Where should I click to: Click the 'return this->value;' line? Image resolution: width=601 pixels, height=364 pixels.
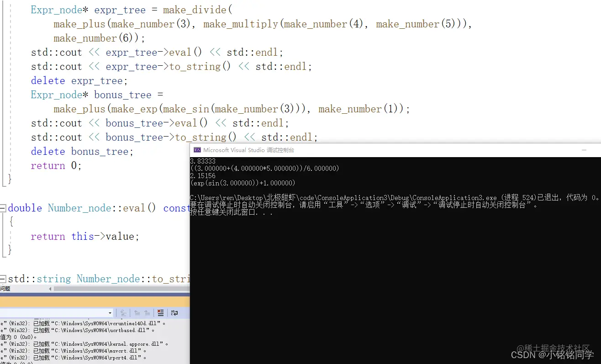pos(85,236)
